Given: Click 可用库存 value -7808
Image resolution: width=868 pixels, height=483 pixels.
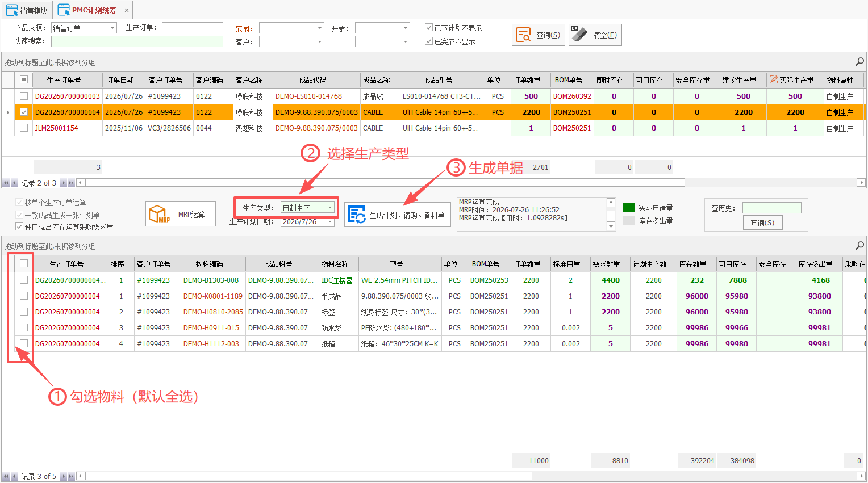Looking at the screenshot, I should tap(736, 280).
